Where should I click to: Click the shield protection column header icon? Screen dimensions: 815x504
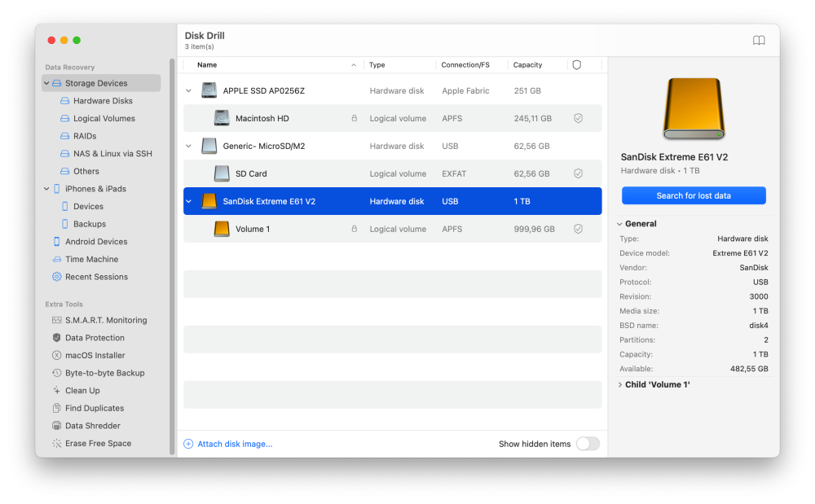(x=576, y=65)
